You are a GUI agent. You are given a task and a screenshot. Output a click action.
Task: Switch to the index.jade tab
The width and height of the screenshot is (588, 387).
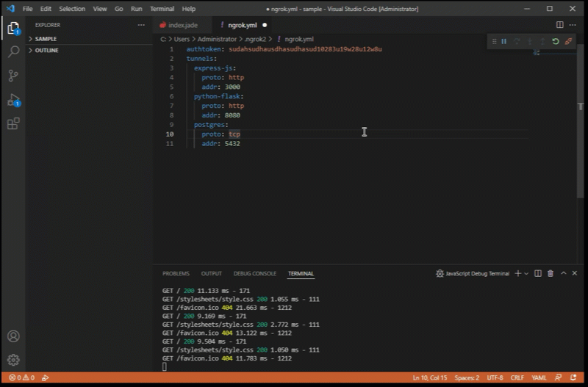pos(182,25)
